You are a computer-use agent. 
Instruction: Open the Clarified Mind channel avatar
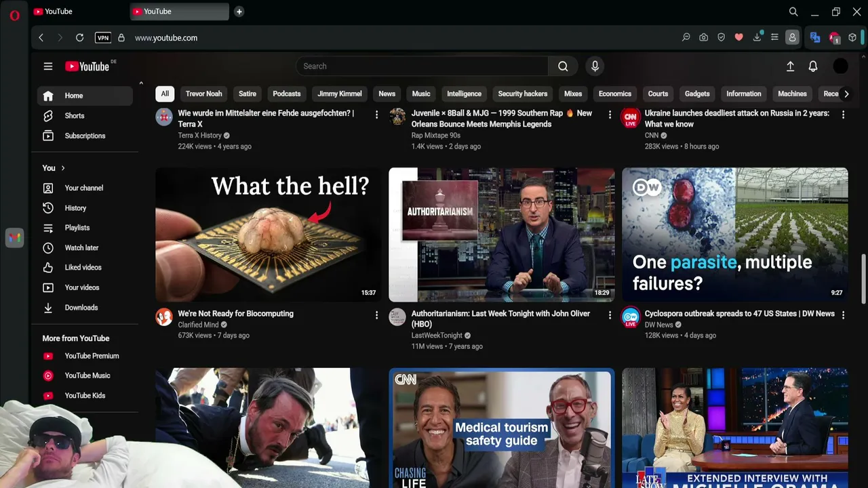tap(164, 317)
